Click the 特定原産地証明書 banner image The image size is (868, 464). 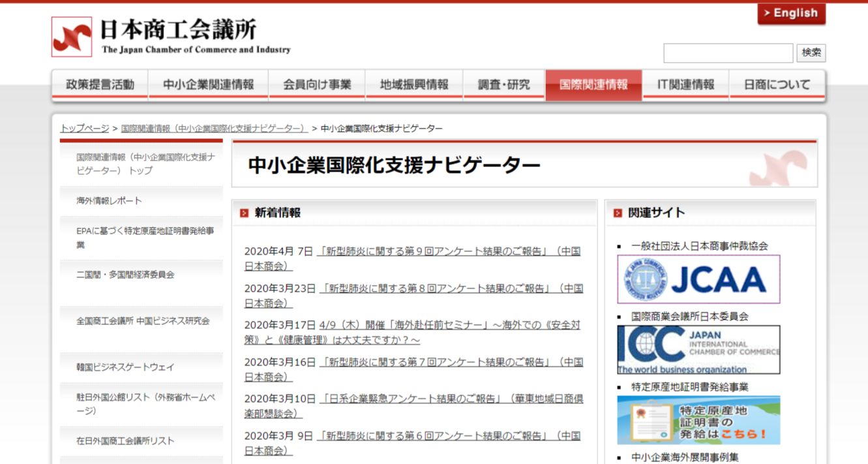pos(698,420)
